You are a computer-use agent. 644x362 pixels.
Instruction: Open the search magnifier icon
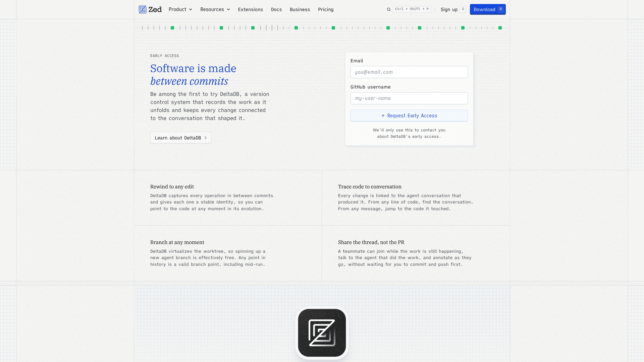pos(389,9)
